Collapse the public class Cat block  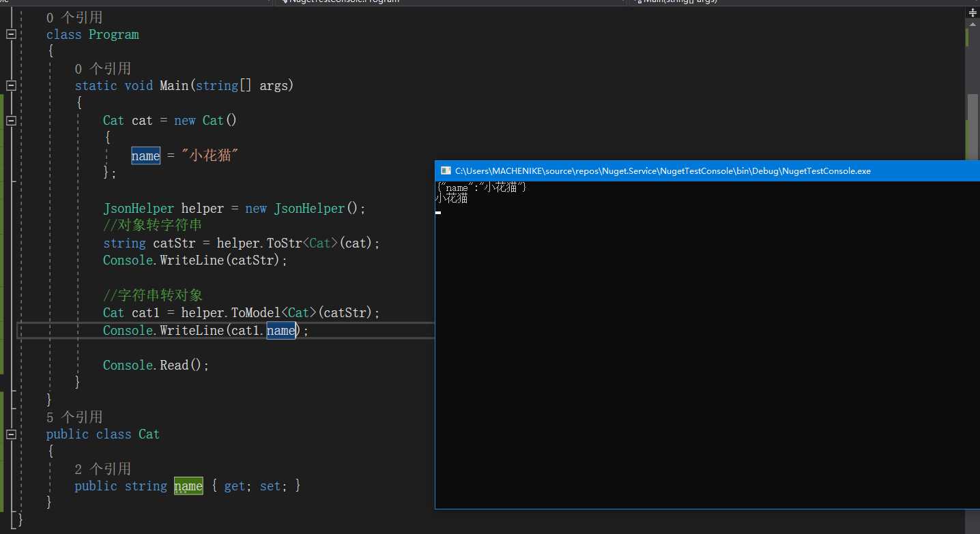(11, 434)
